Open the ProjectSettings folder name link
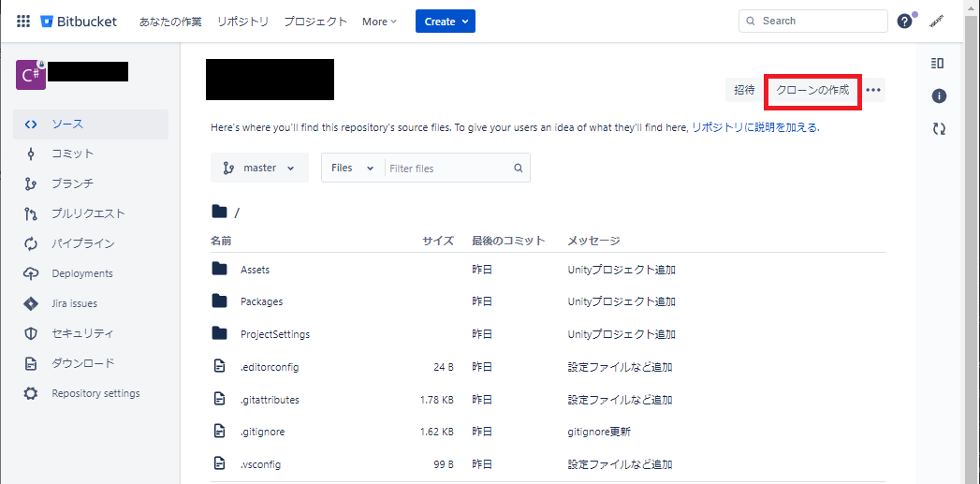Image resolution: width=980 pixels, height=484 pixels. (275, 334)
